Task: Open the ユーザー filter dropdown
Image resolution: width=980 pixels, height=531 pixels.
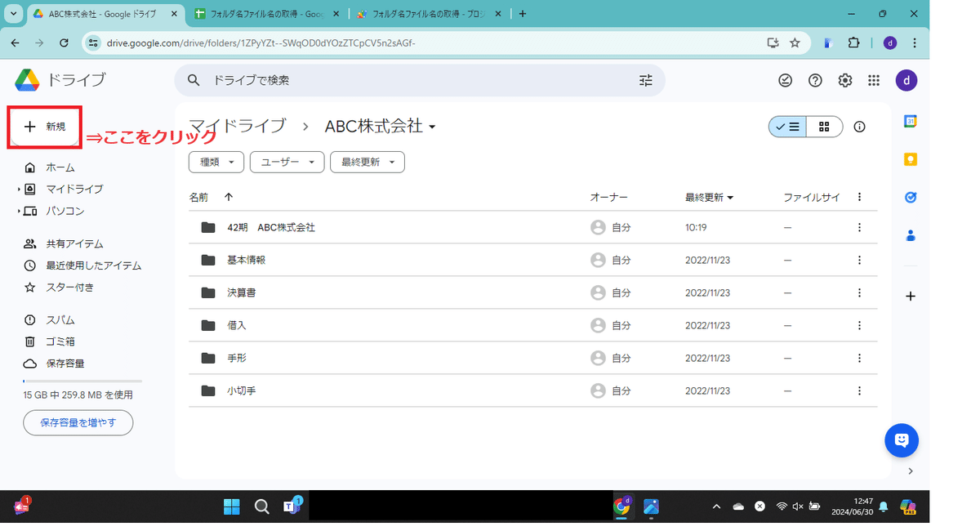Action: tap(287, 162)
